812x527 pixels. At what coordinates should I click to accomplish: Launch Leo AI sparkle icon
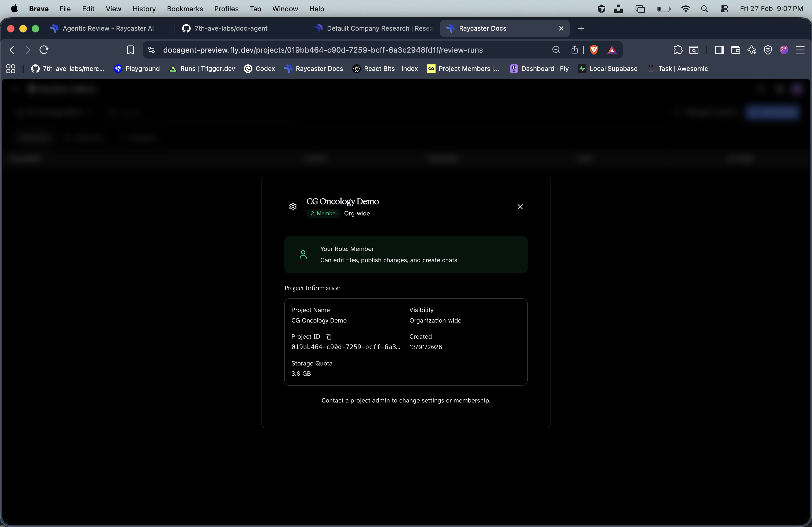tap(752, 50)
